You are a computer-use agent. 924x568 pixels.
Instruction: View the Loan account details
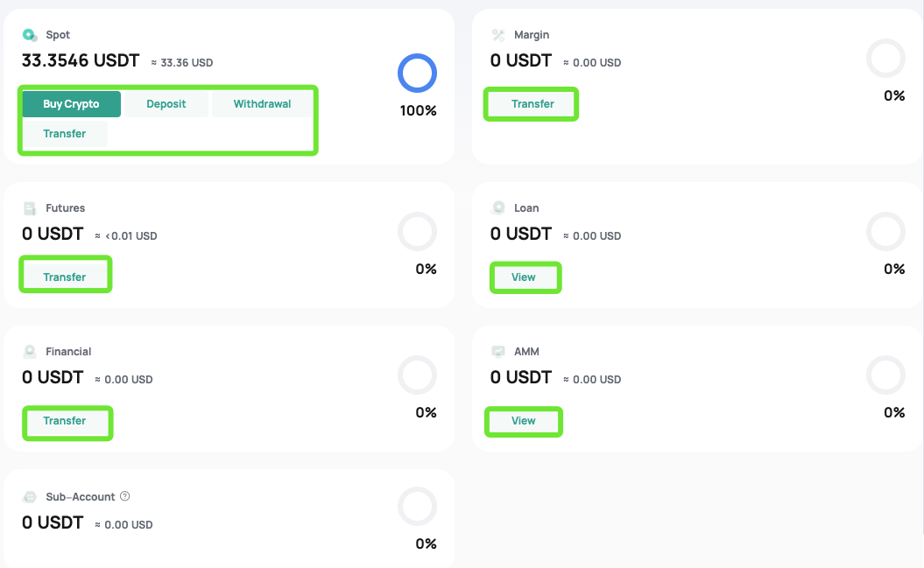pyautogui.click(x=523, y=277)
